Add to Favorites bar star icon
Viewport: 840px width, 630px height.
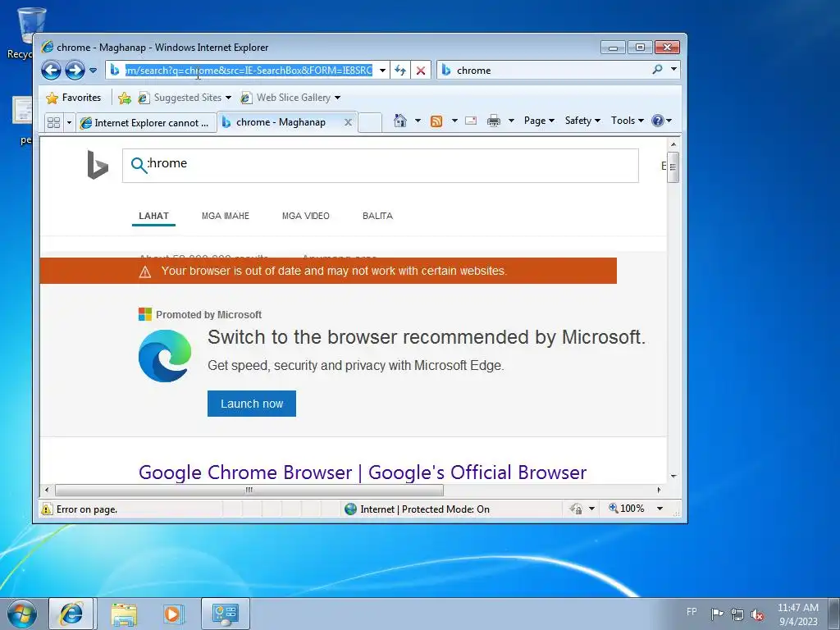coord(125,98)
